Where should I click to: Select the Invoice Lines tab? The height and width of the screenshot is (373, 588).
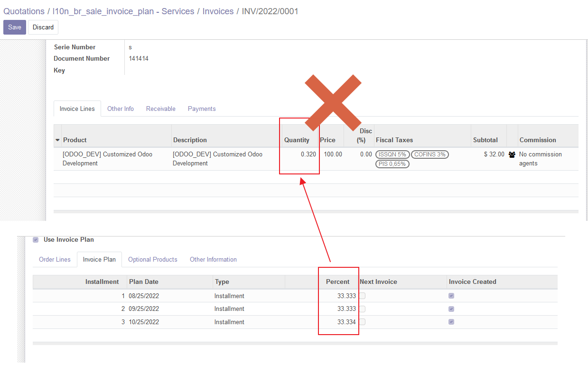[77, 109]
